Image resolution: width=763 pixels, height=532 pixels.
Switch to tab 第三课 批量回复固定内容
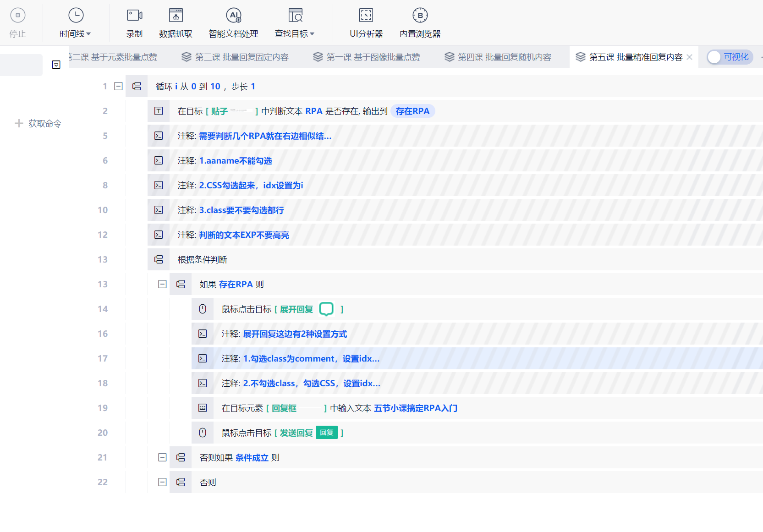point(235,57)
